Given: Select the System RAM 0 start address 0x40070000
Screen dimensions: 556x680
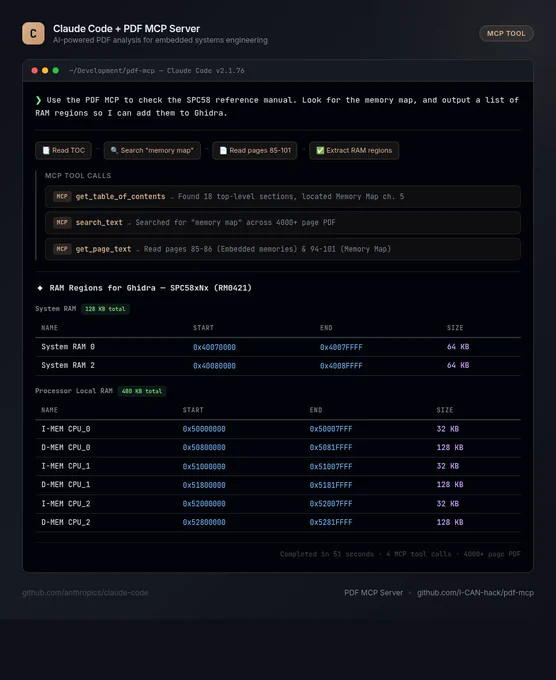Looking at the screenshot, I should 214,347.
